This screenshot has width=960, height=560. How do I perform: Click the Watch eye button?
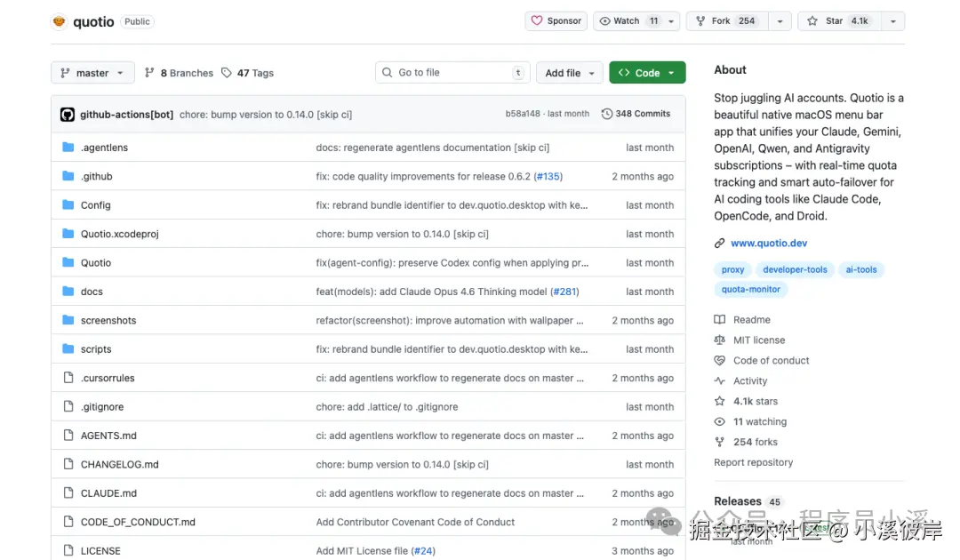(627, 21)
